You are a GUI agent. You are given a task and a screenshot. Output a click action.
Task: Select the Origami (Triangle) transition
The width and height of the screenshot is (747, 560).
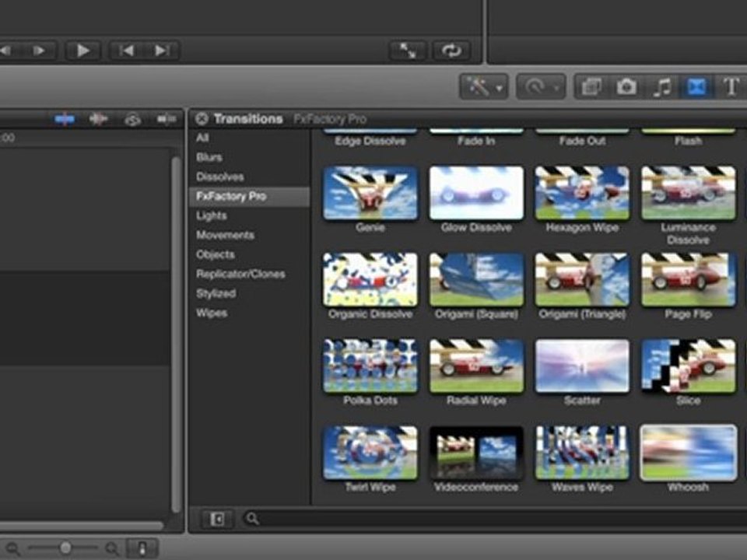[582, 279]
